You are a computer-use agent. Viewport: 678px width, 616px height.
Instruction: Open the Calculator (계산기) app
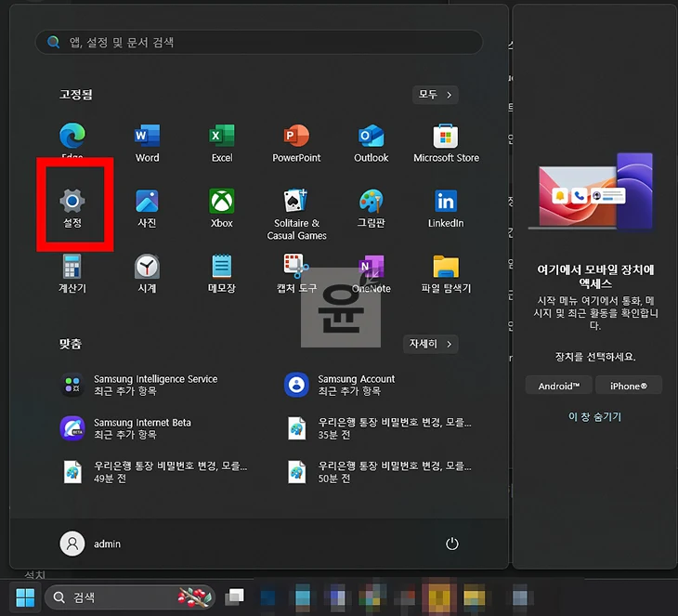(x=72, y=268)
